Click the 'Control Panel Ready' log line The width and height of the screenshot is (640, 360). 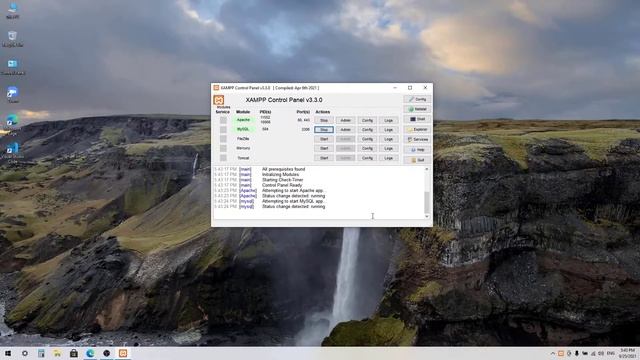click(x=282, y=185)
